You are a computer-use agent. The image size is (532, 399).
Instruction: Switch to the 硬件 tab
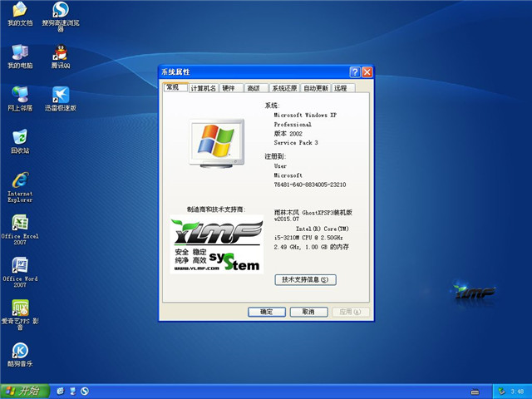[x=231, y=88]
